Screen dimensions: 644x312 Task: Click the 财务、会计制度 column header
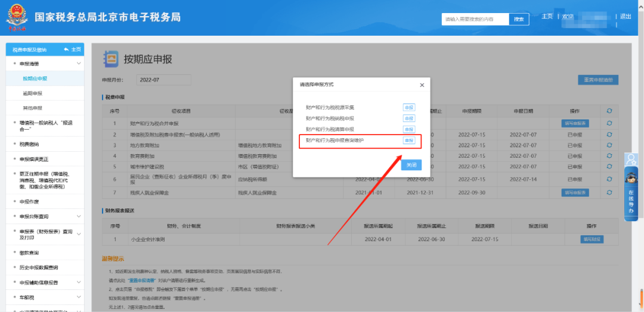pyautogui.click(x=184, y=226)
